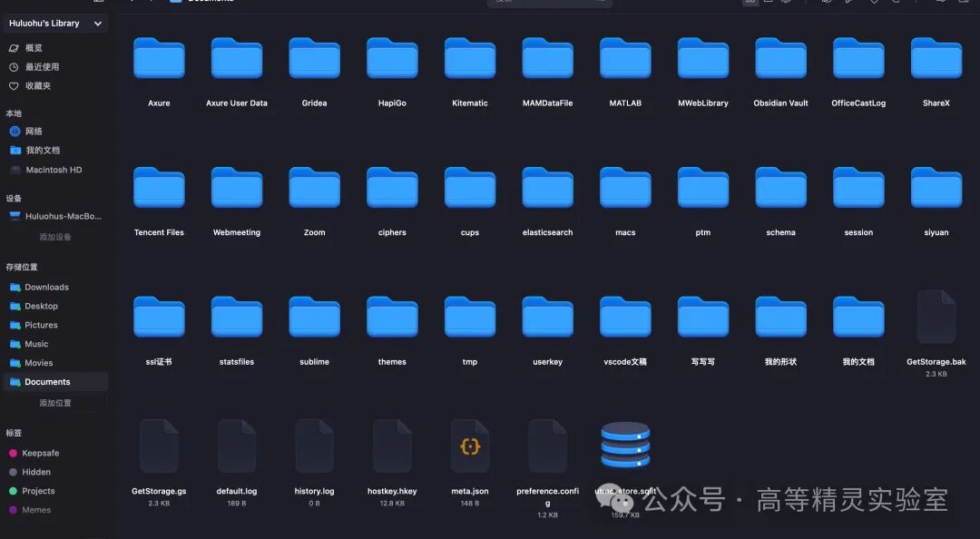Select the statsfiles folder
The image size is (980, 539).
[x=237, y=317]
